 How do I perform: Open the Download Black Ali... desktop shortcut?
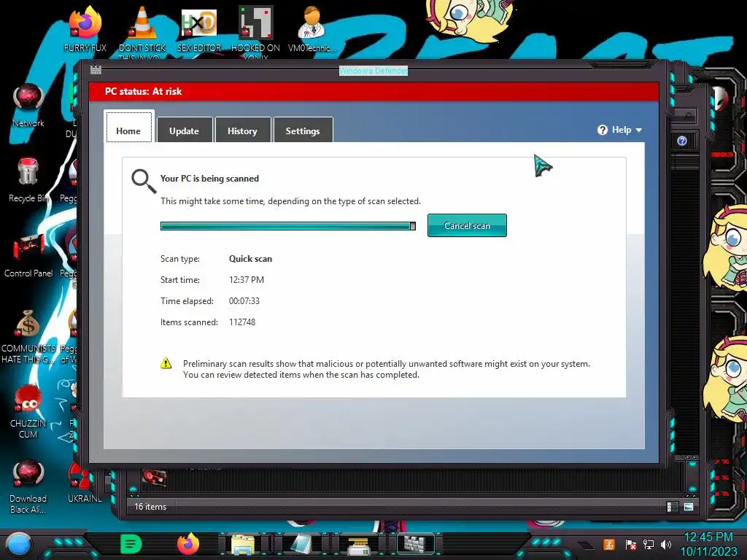(28, 486)
